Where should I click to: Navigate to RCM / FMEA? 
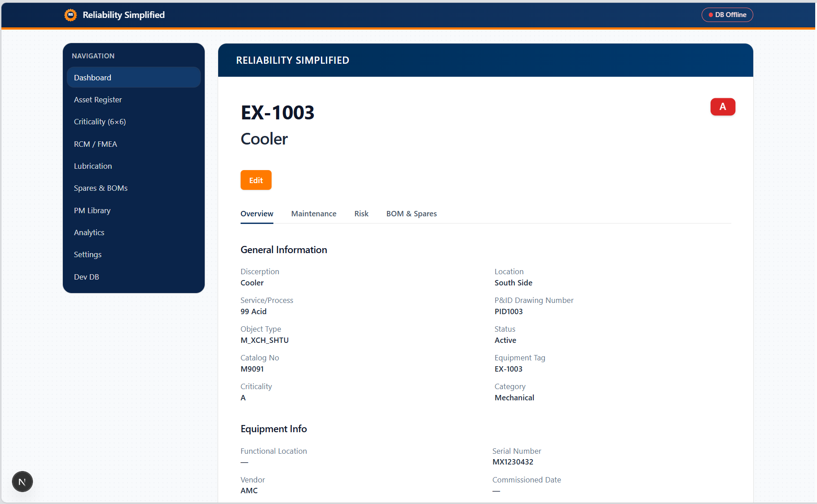point(95,144)
